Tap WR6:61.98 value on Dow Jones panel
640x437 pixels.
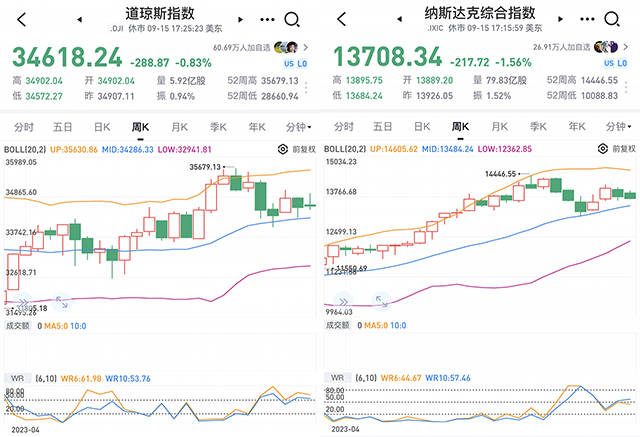coord(81,379)
